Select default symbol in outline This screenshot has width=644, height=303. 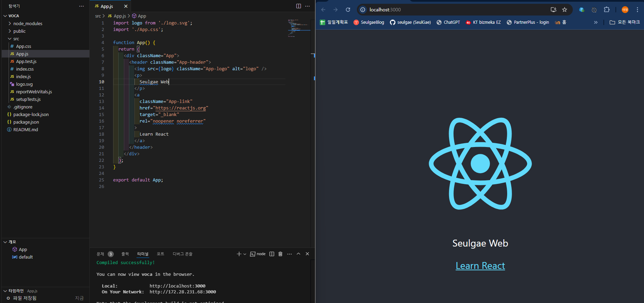(x=45, y=257)
